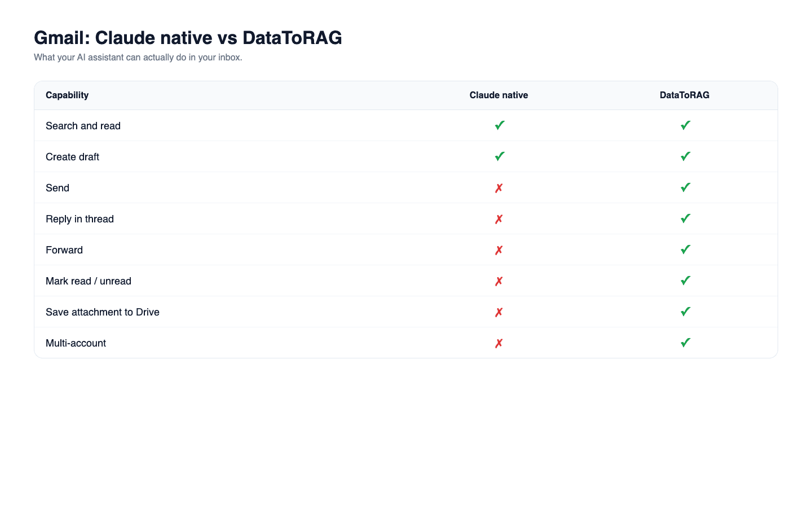Select the 'Send' row label
Viewport: 812px width, 508px height.
pyautogui.click(x=58, y=188)
